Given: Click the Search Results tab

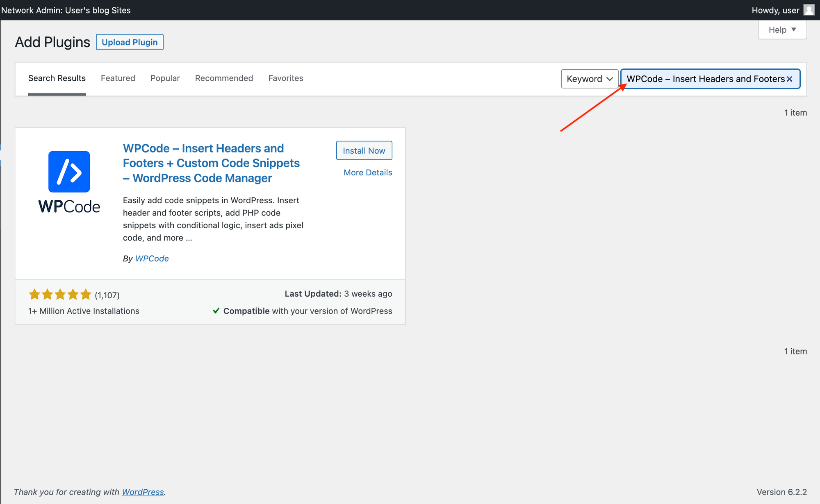Looking at the screenshot, I should point(57,78).
